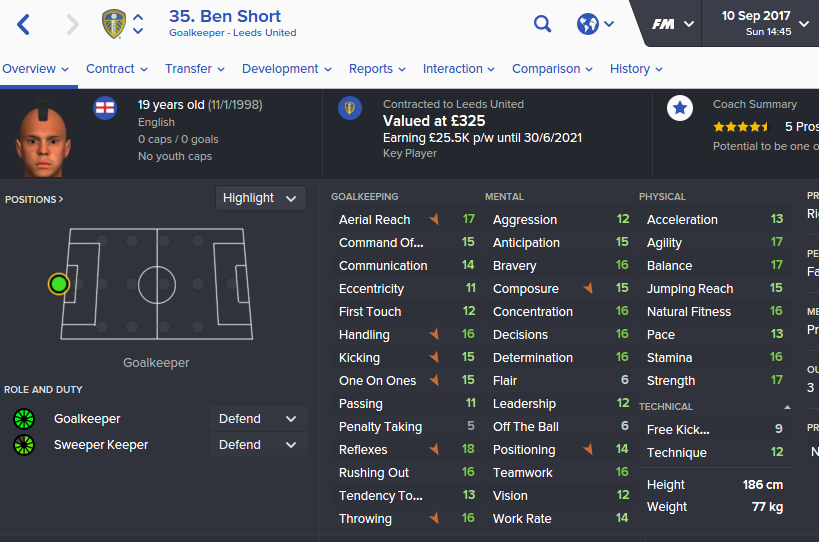The image size is (819, 542).
Task: Select the Sweeper Keeper role suitability icon
Action: pyautogui.click(x=24, y=445)
